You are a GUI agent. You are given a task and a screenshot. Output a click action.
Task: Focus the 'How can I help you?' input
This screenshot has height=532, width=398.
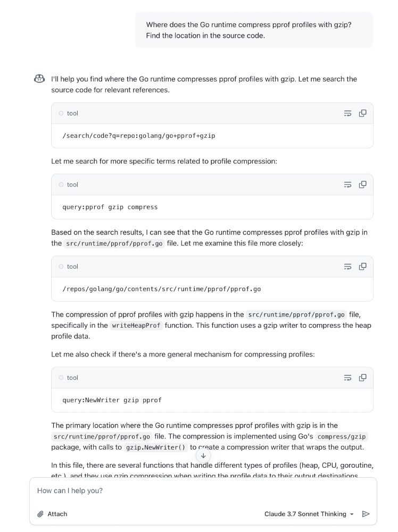tap(203, 491)
